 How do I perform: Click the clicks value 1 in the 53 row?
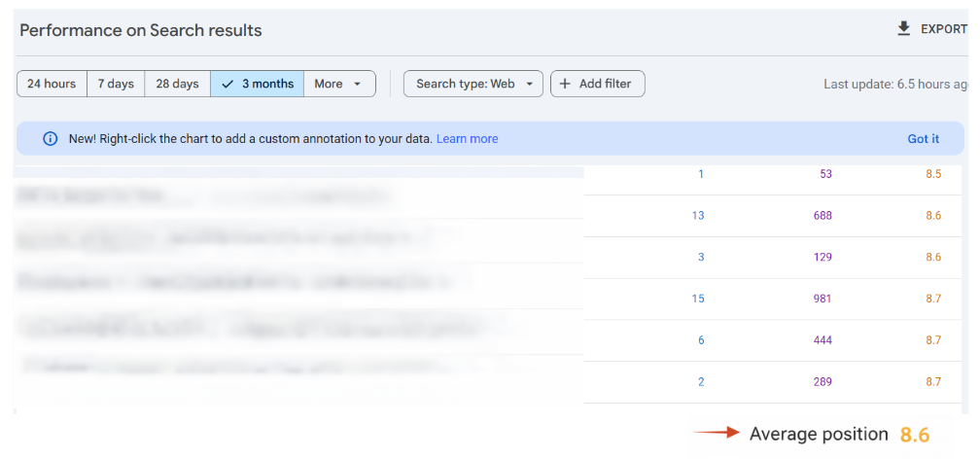pos(701,174)
